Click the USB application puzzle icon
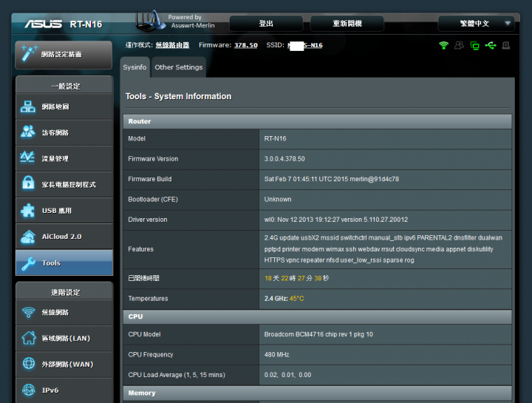Image resolution: width=532 pixels, height=403 pixels. (28, 210)
